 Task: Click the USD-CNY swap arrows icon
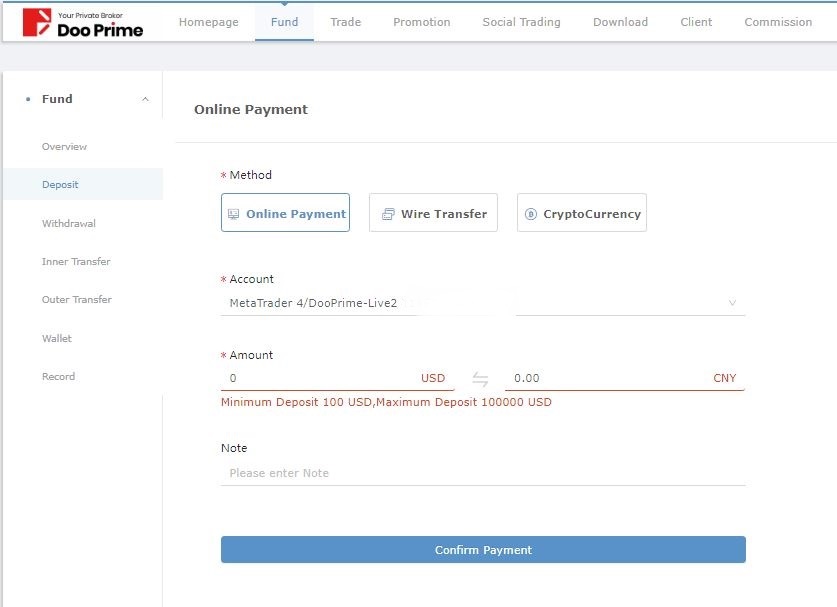click(480, 379)
